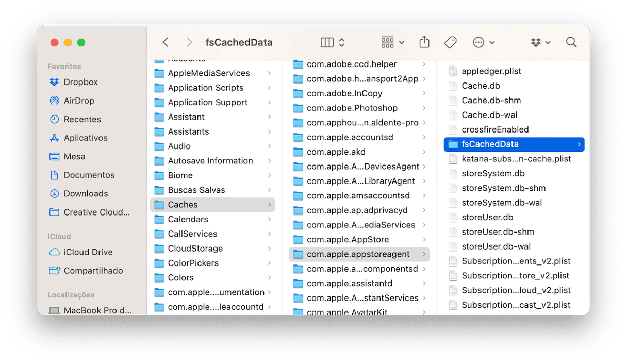Go forward with the right chevron button
The width and height of the screenshot is (627, 364).
189,42
